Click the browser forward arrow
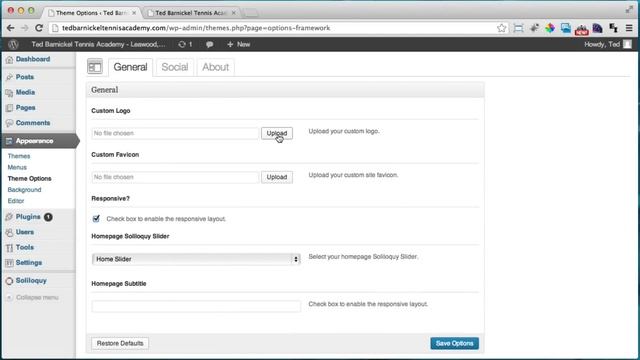This screenshot has width=640, height=360. tap(24, 28)
